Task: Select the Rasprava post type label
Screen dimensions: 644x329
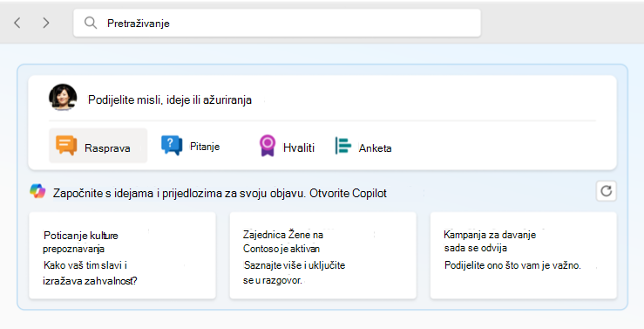Action: tap(107, 148)
